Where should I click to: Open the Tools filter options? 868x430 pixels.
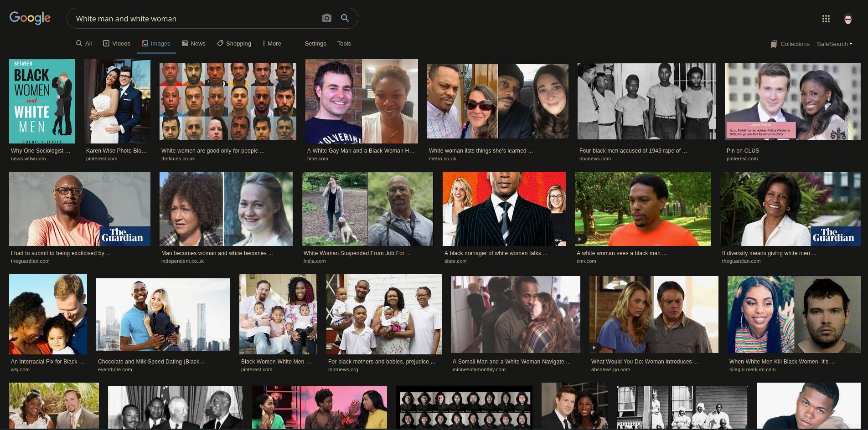coord(344,44)
